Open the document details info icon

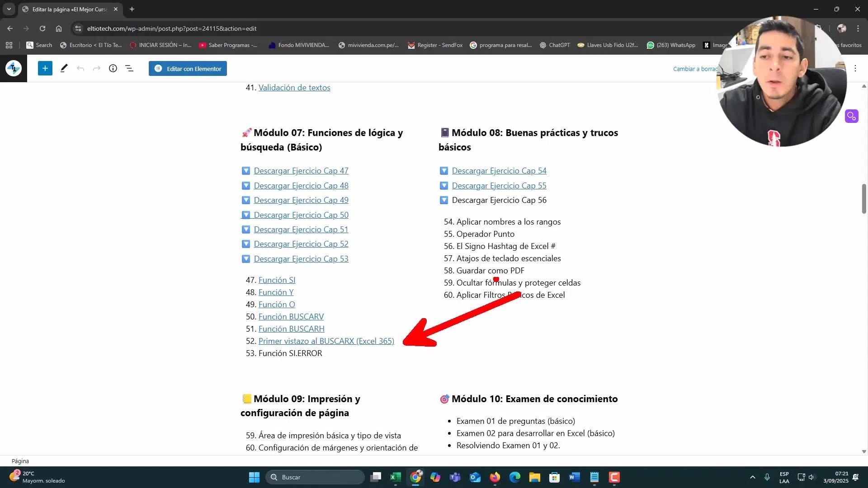113,69
